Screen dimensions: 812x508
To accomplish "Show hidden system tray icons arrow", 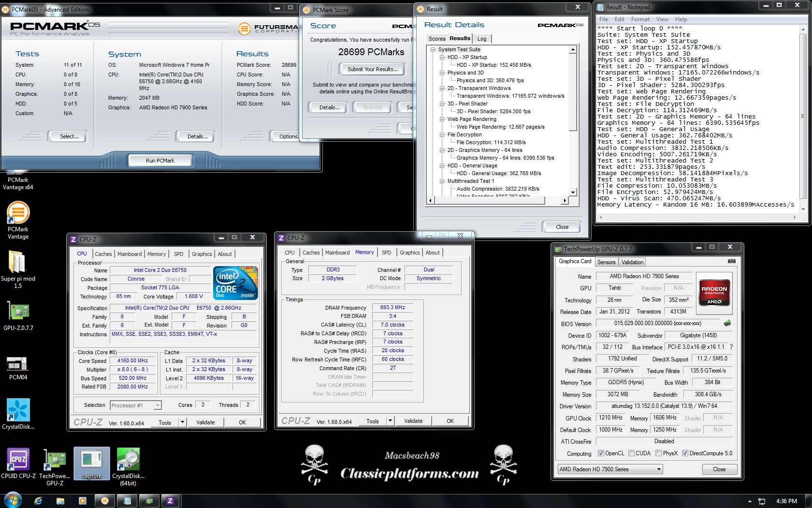I will [750, 501].
